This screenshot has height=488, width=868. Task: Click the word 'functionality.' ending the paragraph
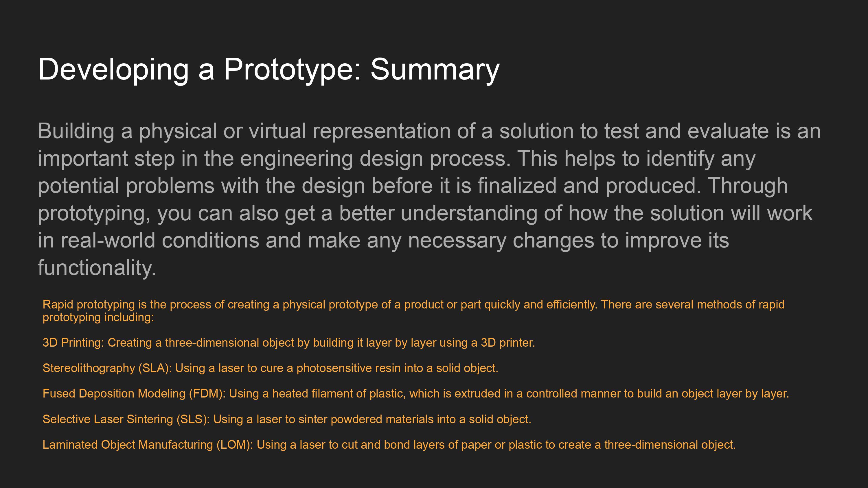(97, 268)
